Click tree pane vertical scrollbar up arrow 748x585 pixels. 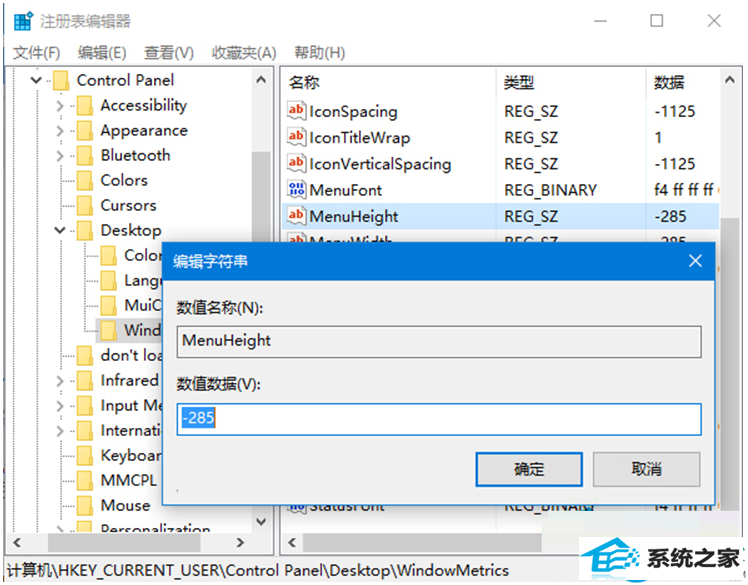[261, 80]
